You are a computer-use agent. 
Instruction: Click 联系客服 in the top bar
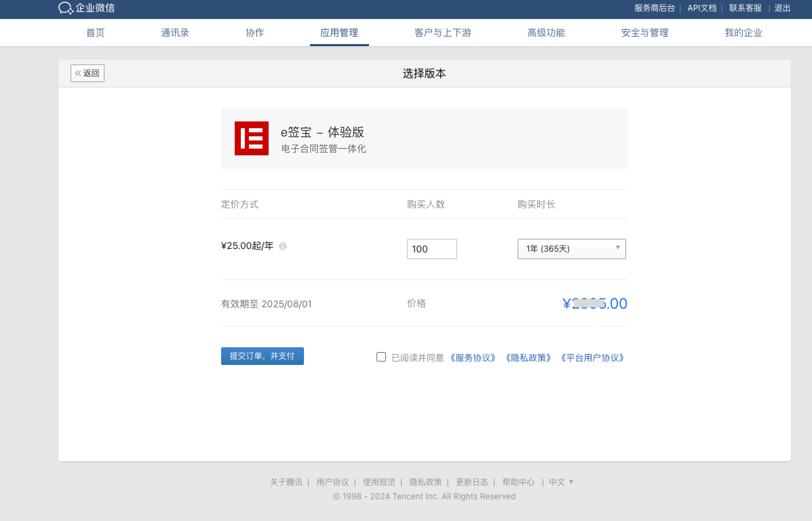pos(746,8)
